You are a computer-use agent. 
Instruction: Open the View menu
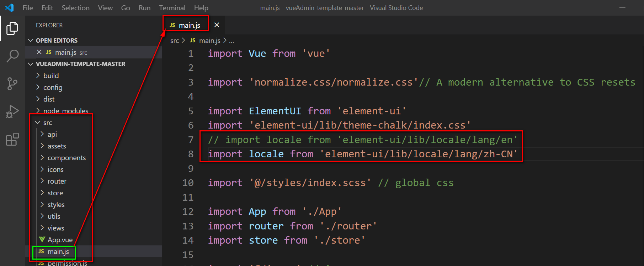105,7
